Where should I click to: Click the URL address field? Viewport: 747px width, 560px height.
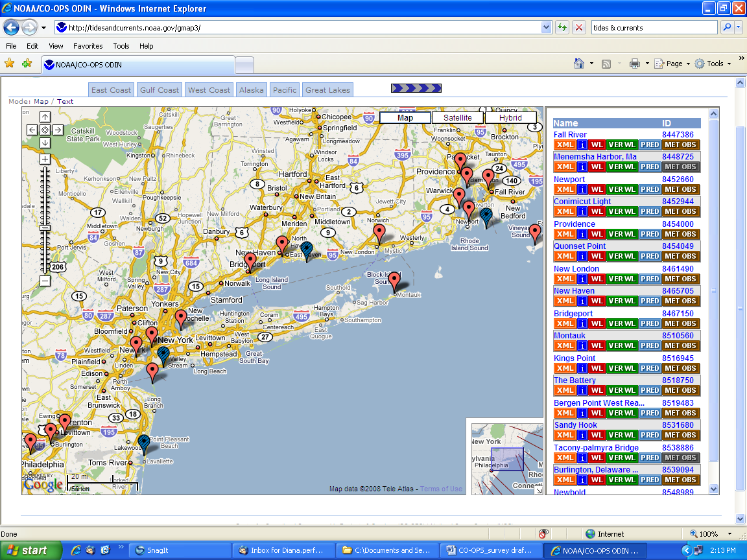pyautogui.click(x=304, y=28)
